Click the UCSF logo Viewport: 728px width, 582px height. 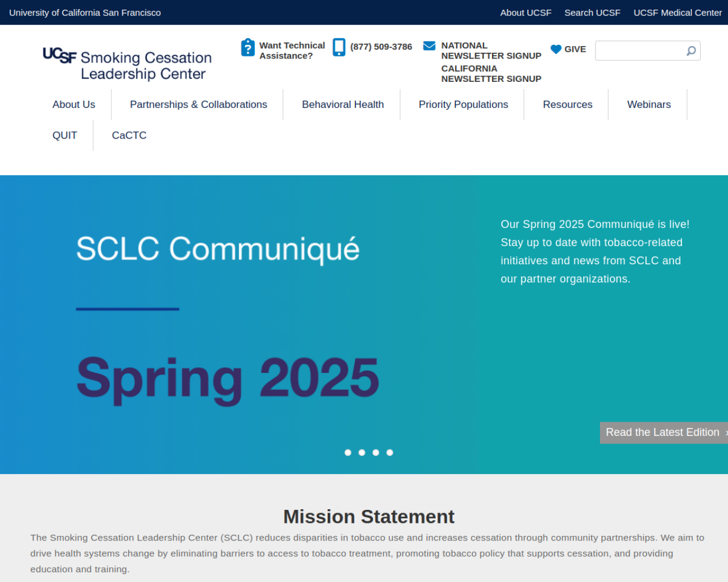point(59,55)
